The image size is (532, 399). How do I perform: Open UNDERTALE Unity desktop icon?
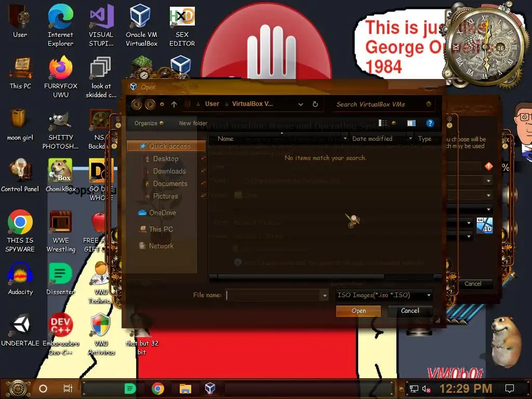(20, 330)
